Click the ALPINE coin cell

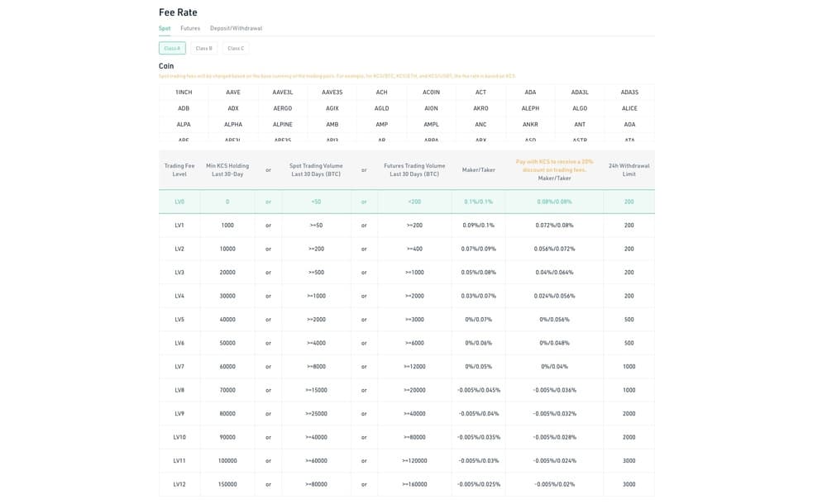point(283,125)
